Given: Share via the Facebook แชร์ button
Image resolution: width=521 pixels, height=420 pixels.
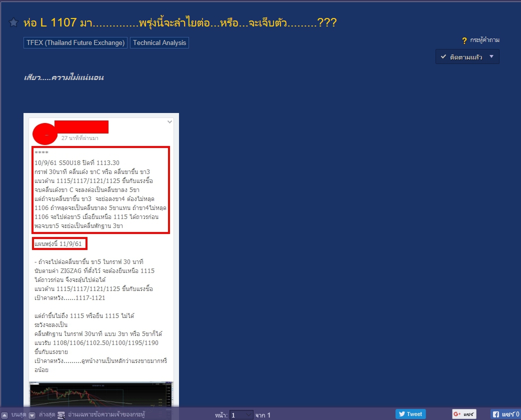Looking at the screenshot, I should pos(505,414).
